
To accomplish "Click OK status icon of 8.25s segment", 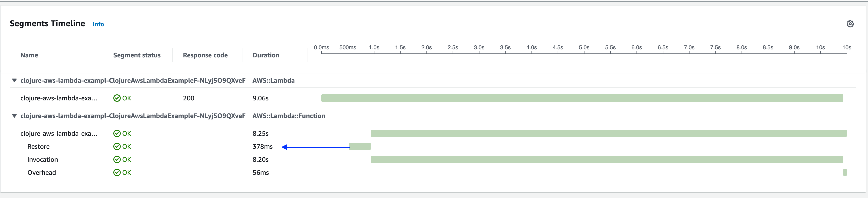I will pos(117,134).
